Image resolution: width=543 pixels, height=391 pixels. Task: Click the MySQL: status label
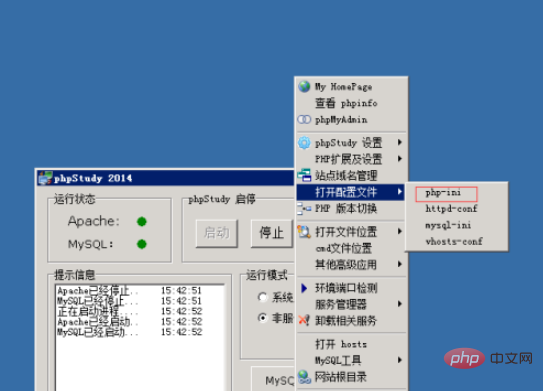[x=91, y=244]
